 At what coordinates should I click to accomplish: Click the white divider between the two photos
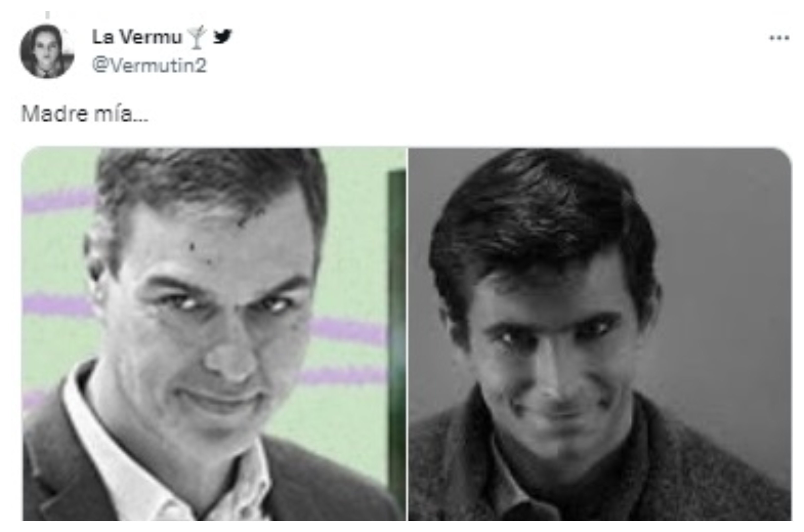407,334
